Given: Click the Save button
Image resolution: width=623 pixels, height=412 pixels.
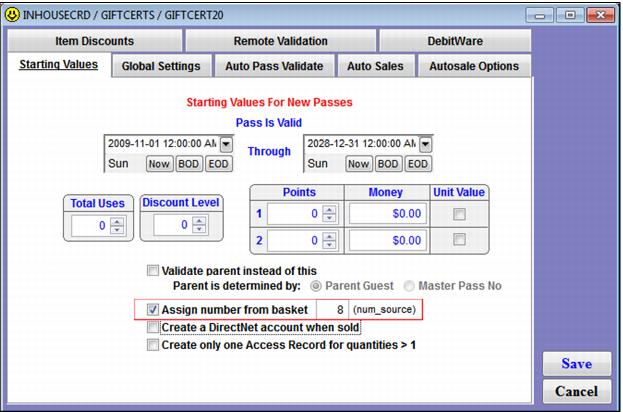Looking at the screenshot, I should pyautogui.click(x=577, y=364).
